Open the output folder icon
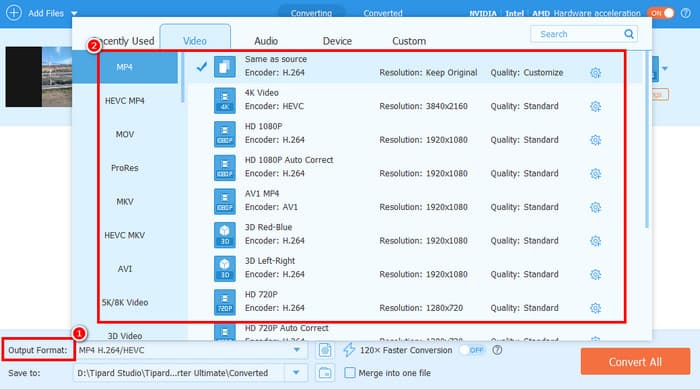 point(325,372)
